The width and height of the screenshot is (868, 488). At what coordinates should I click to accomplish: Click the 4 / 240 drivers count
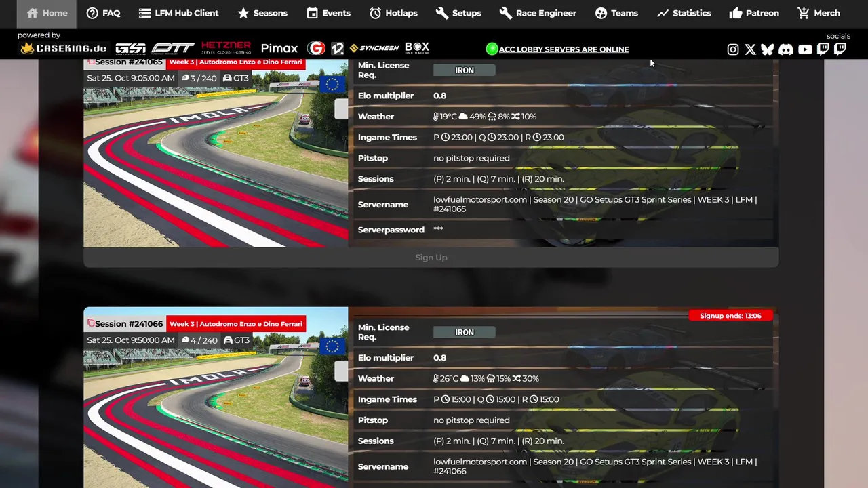point(199,340)
